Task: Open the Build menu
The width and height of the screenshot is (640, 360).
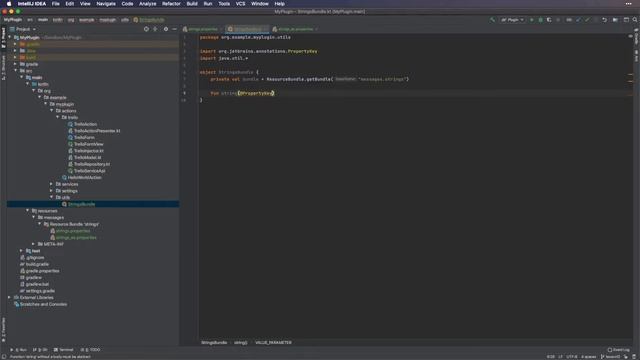Action: (x=192, y=4)
